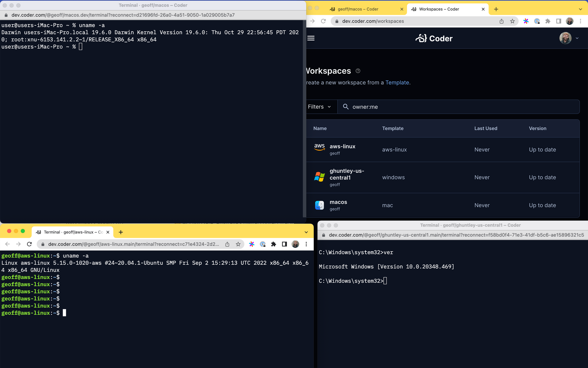Click the aws-linux workspace AWS icon
This screenshot has width=588, height=368.
pyautogui.click(x=319, y=147)
